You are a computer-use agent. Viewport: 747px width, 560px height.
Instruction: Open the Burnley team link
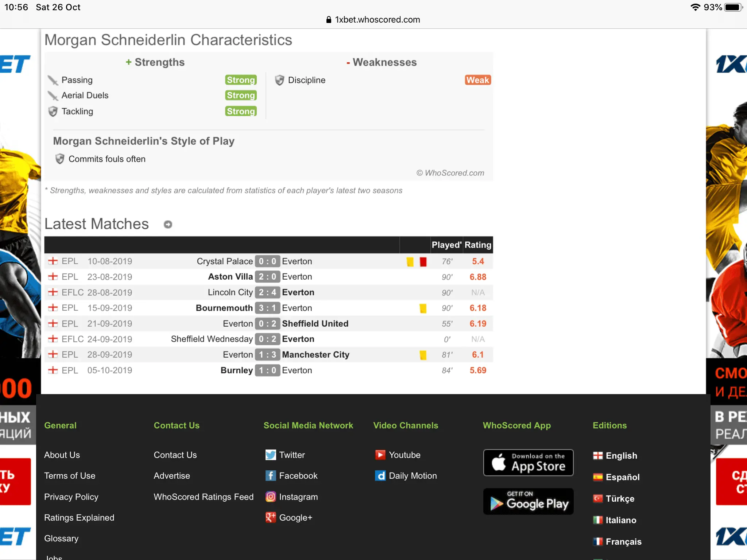point(237,370)
